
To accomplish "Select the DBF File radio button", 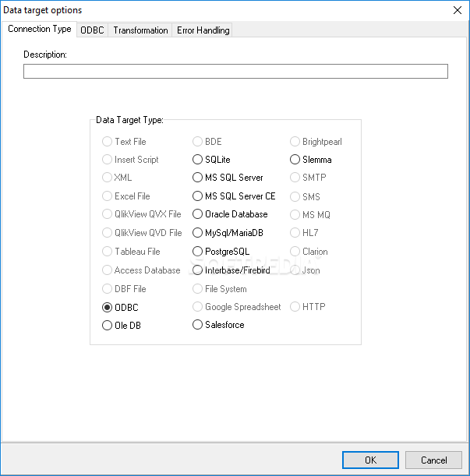I will click(107, 289).
